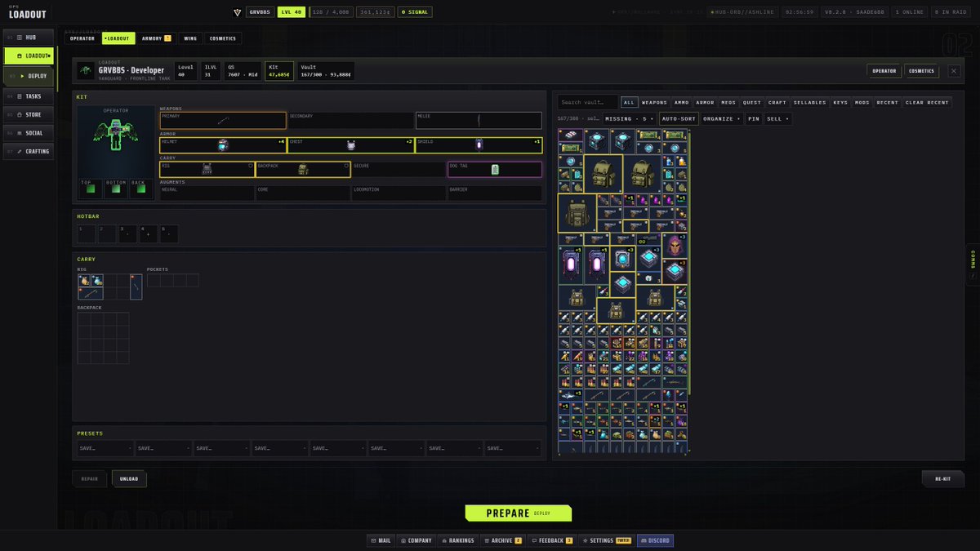Click the Search vault input field
980x551 pixels.
(x=588, y=103)
